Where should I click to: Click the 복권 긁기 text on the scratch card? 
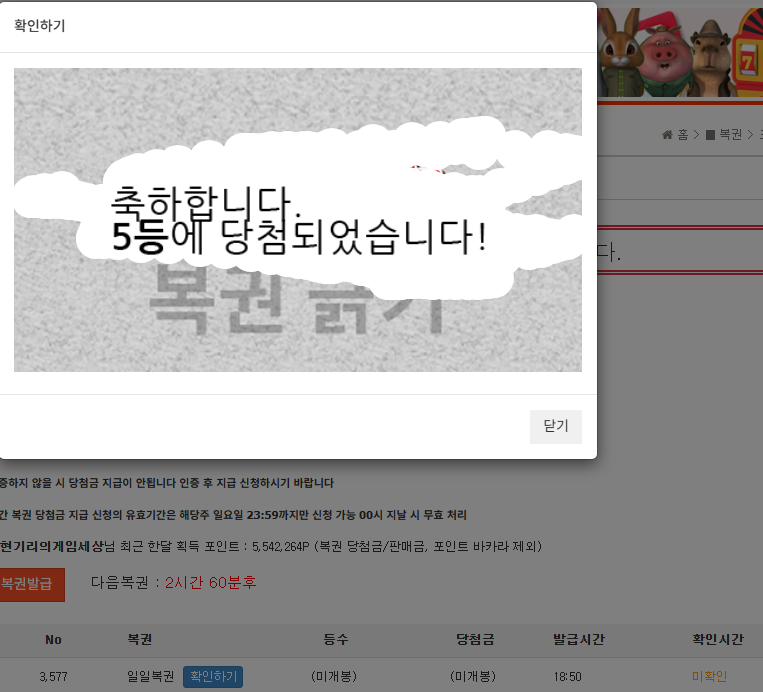(x=297, y=302)
